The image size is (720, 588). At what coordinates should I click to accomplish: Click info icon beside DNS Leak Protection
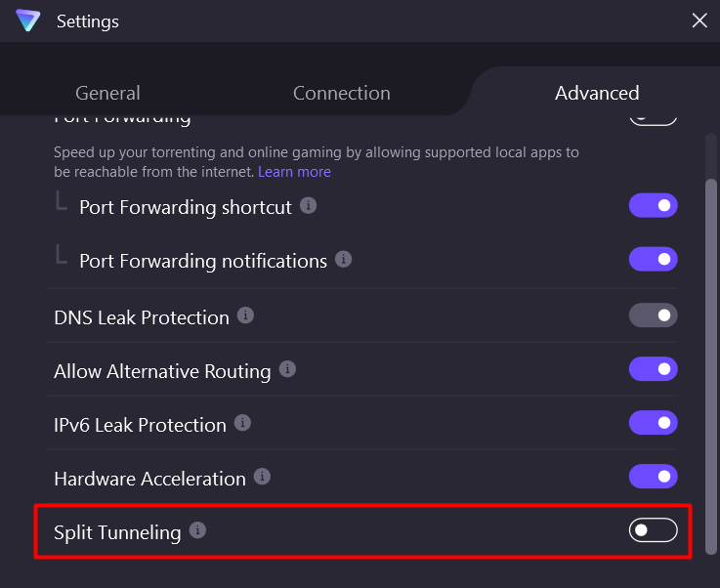pyautogui.click(x=246, y=315)
